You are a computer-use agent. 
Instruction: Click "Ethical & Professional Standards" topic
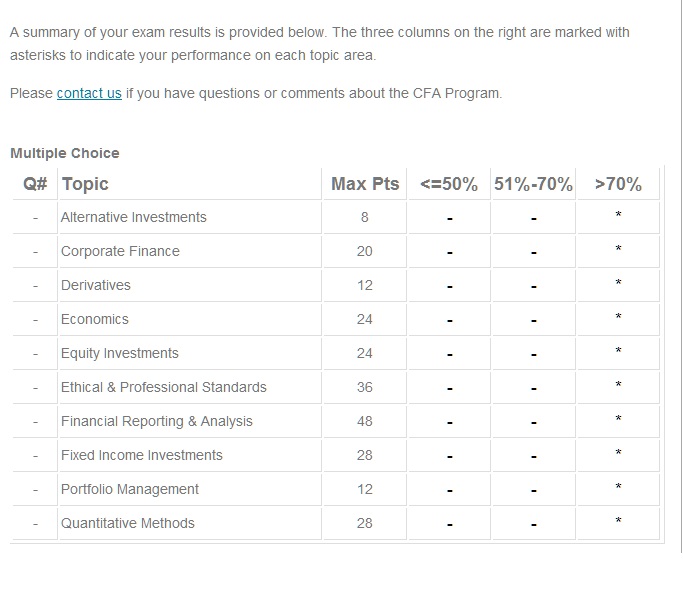[x=164, y=387]
